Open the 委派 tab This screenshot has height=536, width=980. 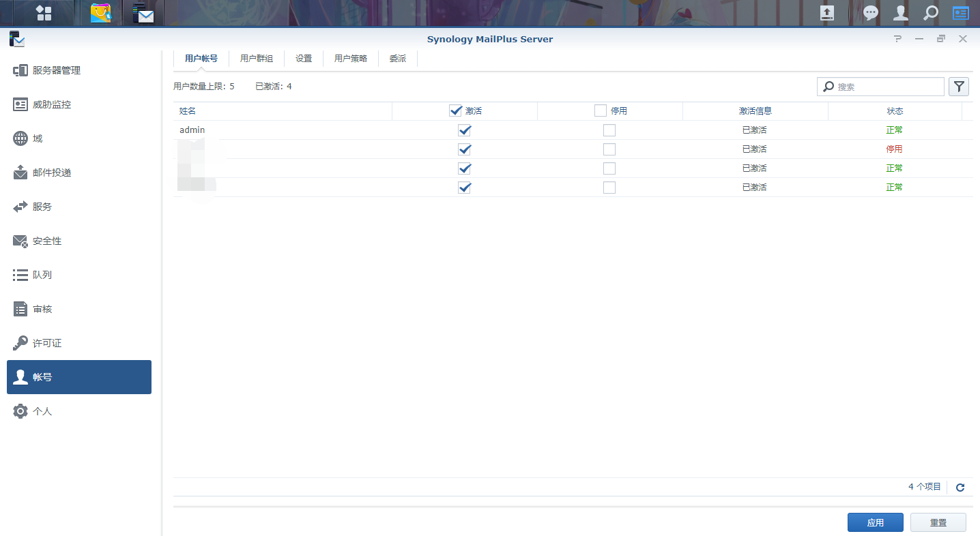coord(398,59)
